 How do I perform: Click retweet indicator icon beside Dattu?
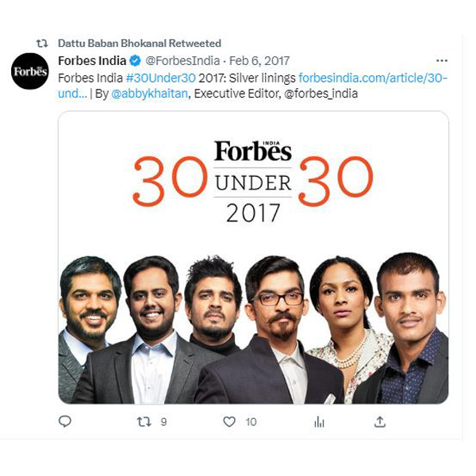[x=42, y=44]
